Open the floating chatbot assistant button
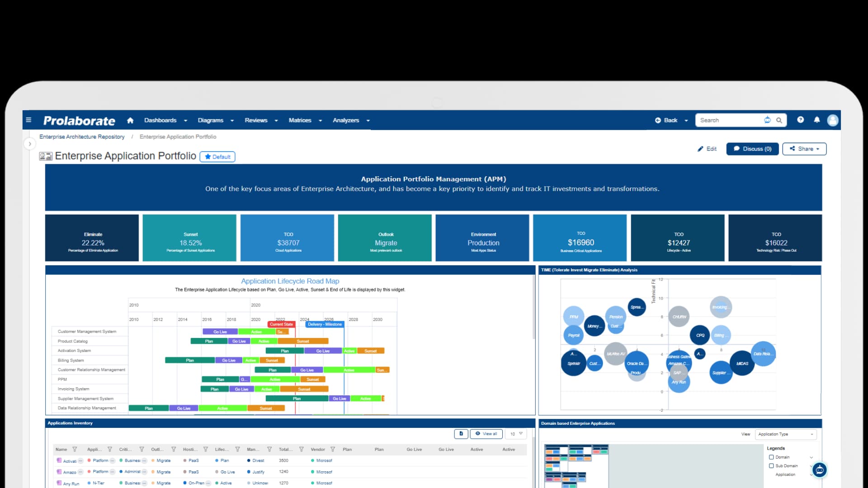 [x=819, y=470]
